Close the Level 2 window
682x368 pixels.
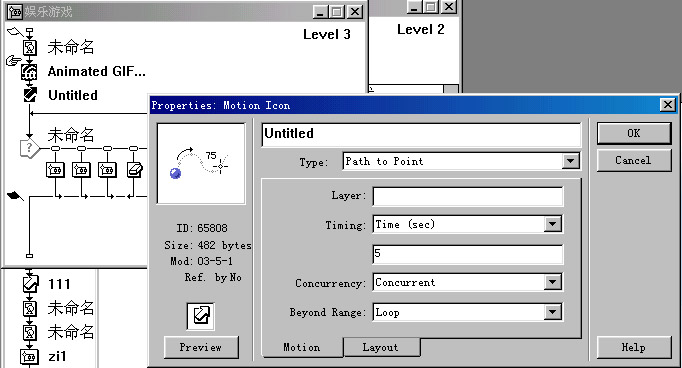click(x=448, y=6)
